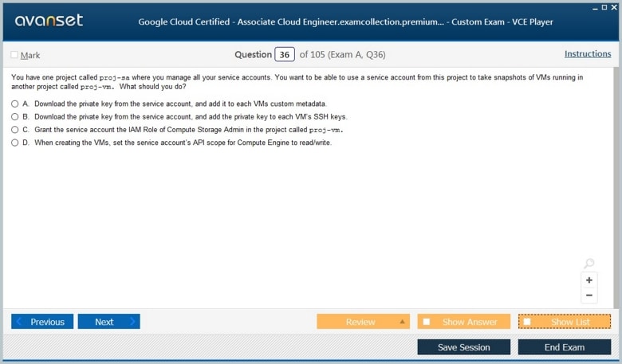Zoom out with the minus button
The height and width of the screenshot is (364, 622).
[x=589, y=296]
